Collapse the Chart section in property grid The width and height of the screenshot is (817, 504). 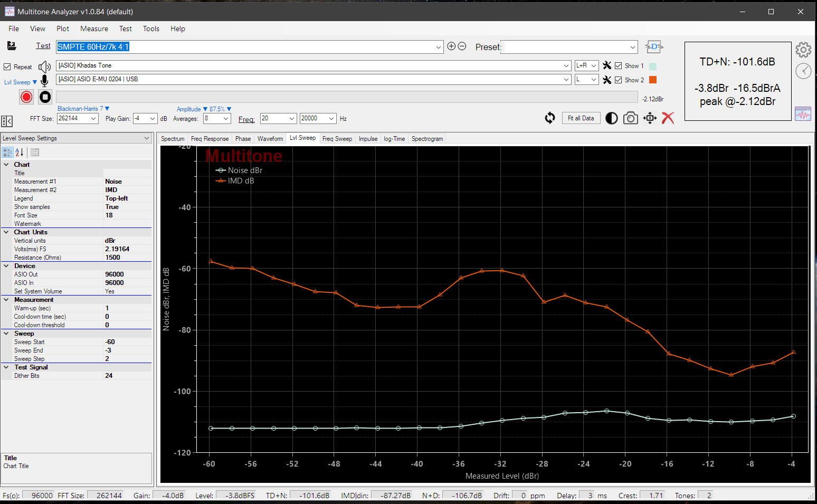pos(6,165)
